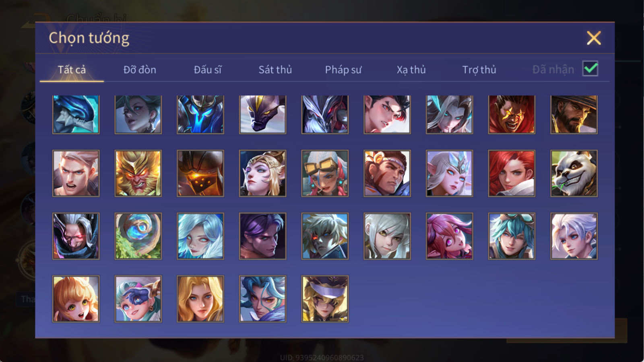
Task: Switch to the Đỡ đòn tab
Action: click(x=140, y=70)
